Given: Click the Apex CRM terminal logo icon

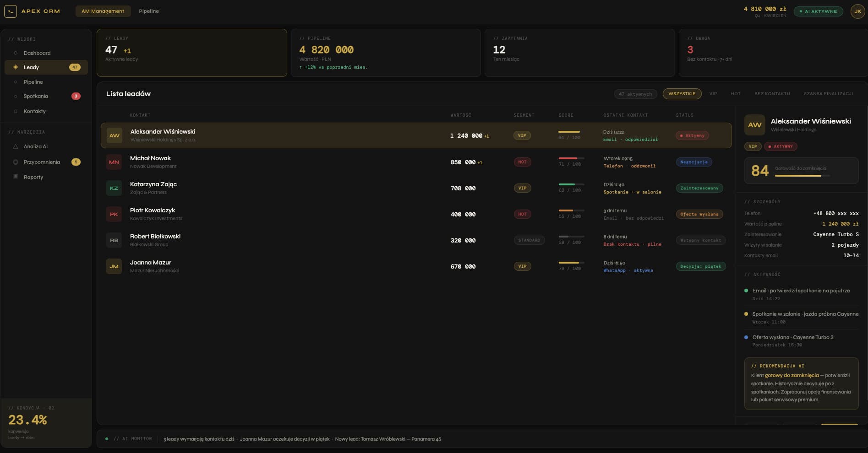Looking at the screenshot, I should click(10, 11).
